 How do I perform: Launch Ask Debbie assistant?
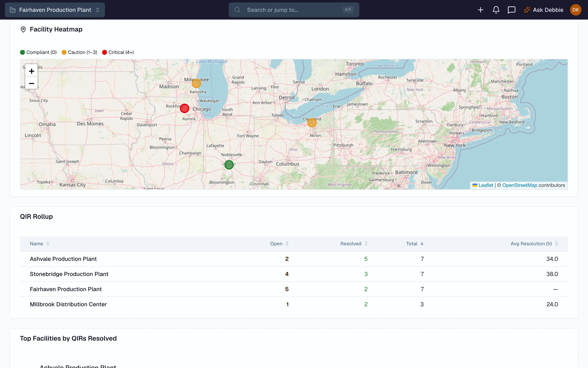543,10
